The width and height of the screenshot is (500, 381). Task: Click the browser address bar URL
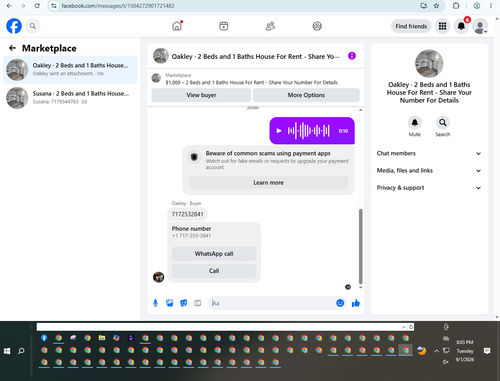[118, 6]
